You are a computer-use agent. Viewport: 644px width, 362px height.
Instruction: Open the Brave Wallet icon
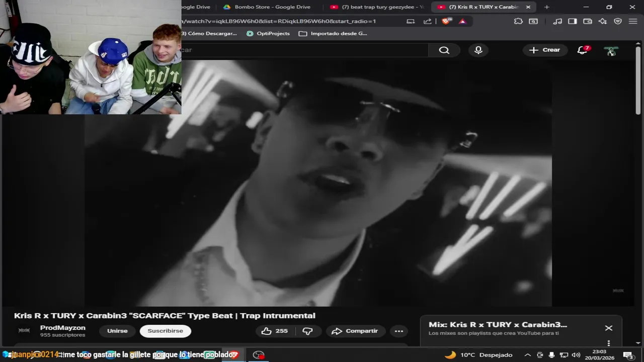pos(588,21)
